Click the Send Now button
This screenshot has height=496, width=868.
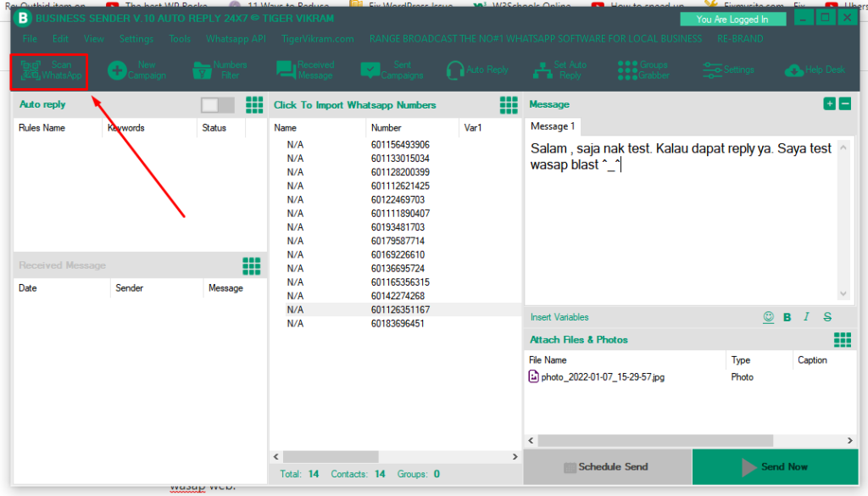tap(775, 466)
